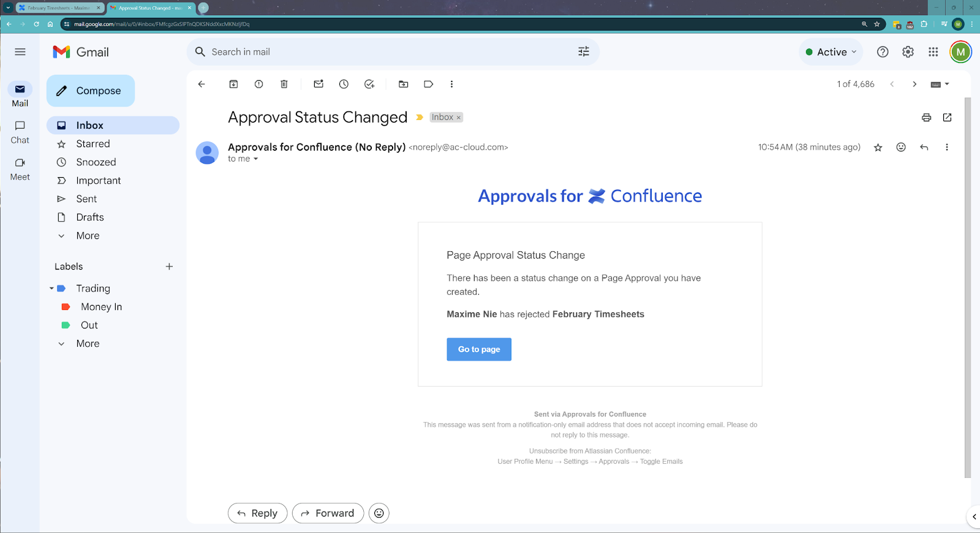Collapse the Trading label tree
This screenshot has height=533, width=980.
tap(51, 289)
